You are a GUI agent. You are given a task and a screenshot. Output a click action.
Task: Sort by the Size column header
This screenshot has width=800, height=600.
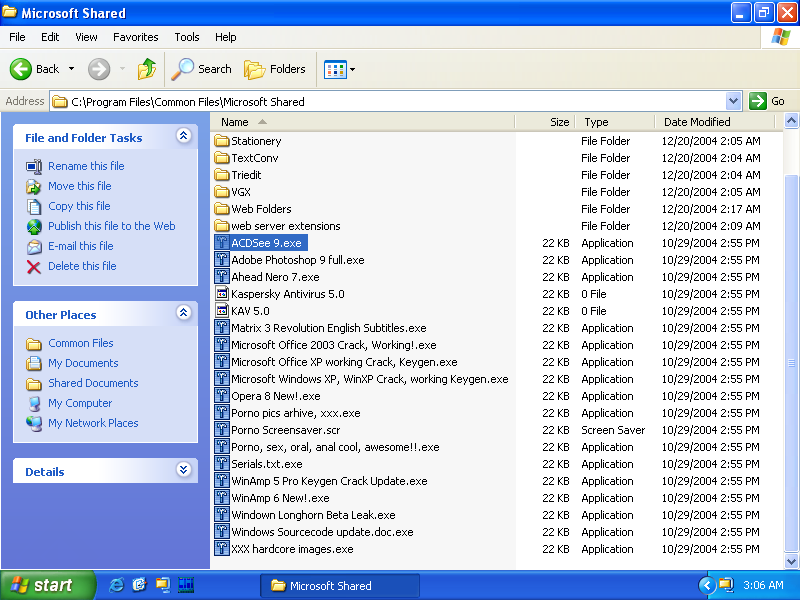click(x=545, y=122)
